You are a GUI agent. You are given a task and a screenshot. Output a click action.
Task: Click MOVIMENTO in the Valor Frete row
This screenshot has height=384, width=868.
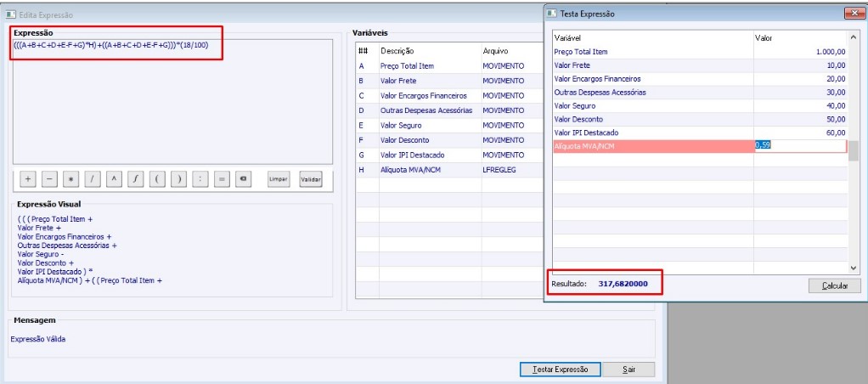[503, 81]
